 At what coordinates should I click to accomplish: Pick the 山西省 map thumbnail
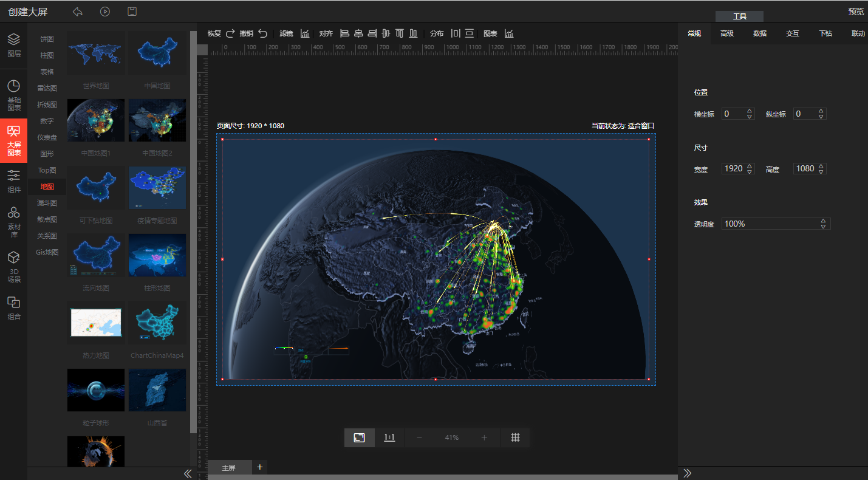(x=157, y=390)
